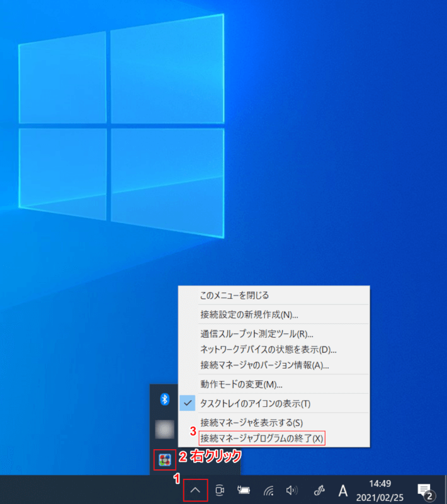Toggle タスクトレイのアイコンの表示(T) checked item
The width and height of the screenshot is (447, 504).
click(254, 403)
